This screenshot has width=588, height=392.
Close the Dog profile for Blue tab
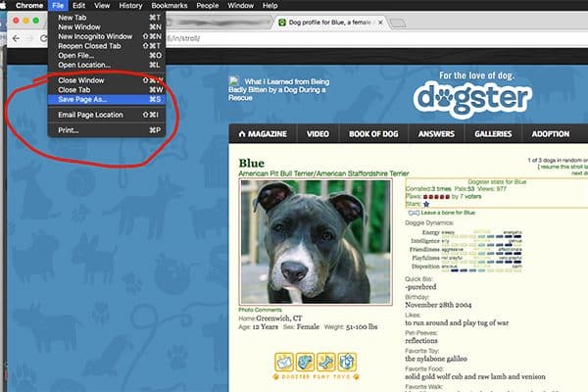tap(380, 23)
